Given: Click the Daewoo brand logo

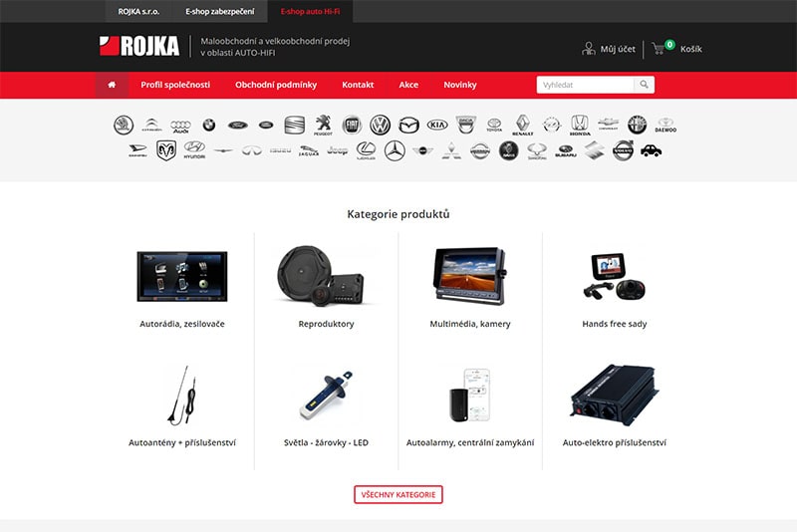Looking at the screenshot, I should point(665,126).
